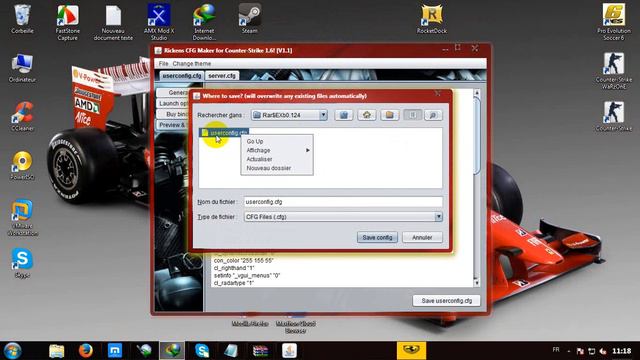Click the setinfo "_vgui_menus" "0" line
Screen dimensions: 640x360
pyautogui.click(x=247, y=276)
